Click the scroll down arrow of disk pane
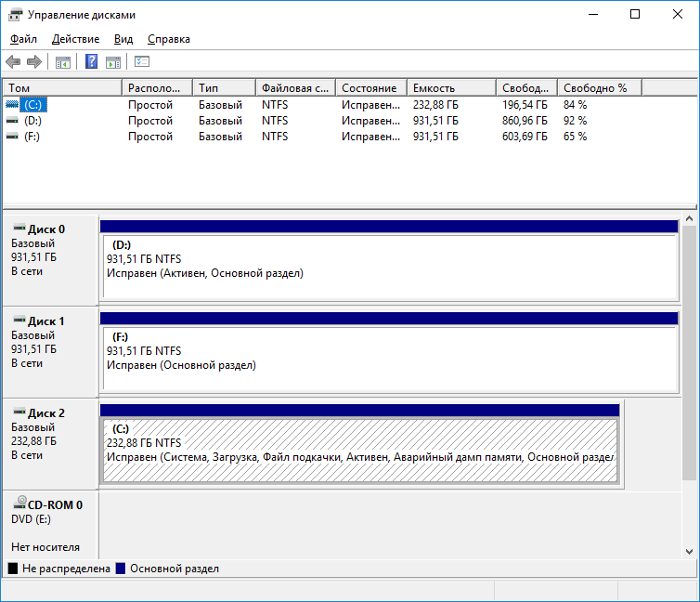The height and width of the screenshot is (602, 700). coord(689,551)
